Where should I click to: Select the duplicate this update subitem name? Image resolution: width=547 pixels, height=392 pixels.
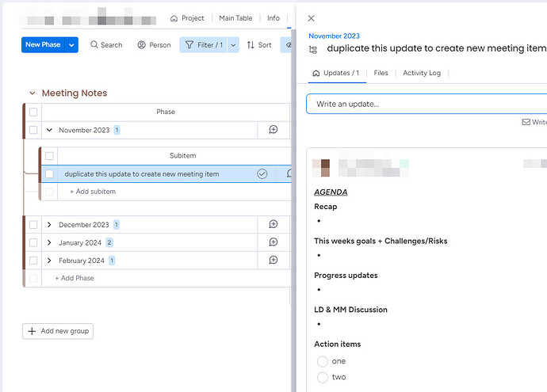point(142,174)
